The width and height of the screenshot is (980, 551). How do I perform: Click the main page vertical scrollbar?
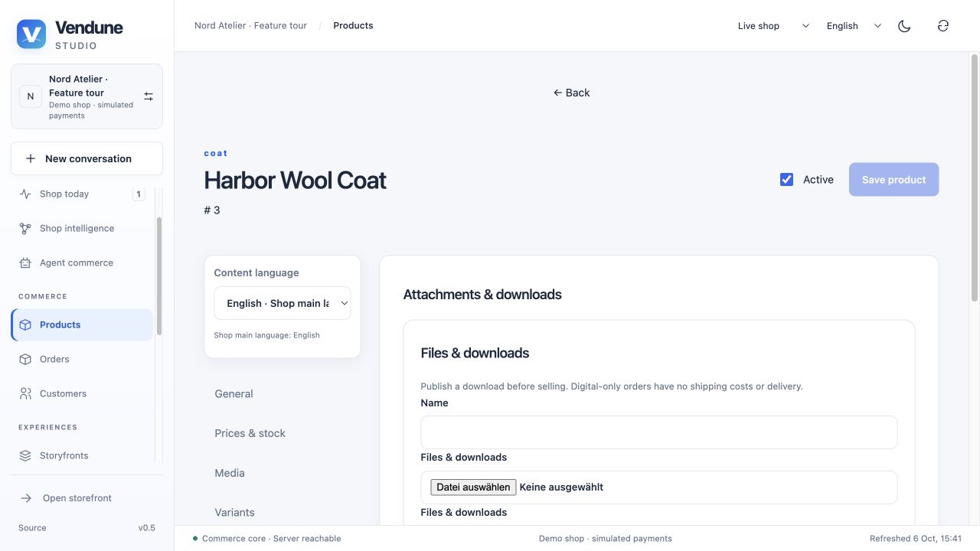[x=975, y=176]
